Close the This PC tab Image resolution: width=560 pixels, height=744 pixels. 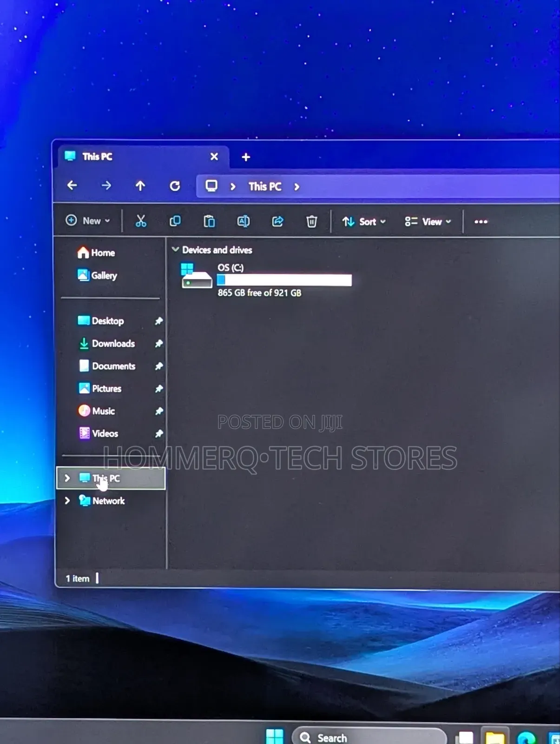[214, 157]
